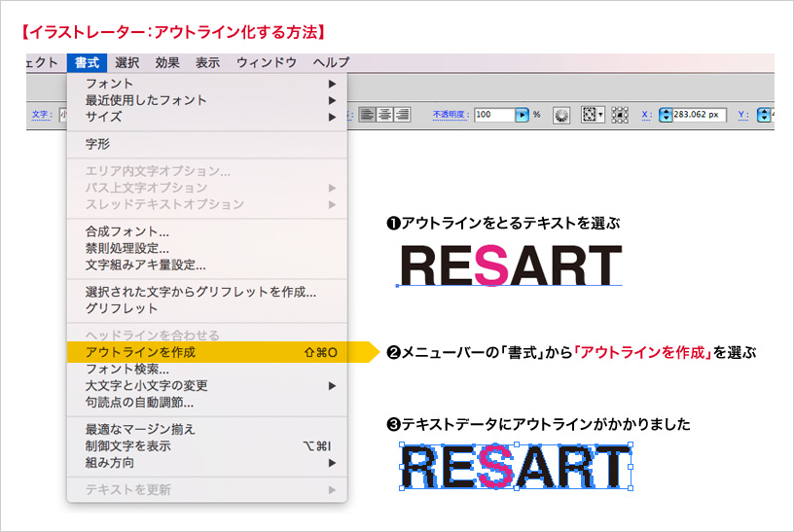This screenshot has height=532, width=794.
Task: Open the 効果 menu
Action: click(167, 63)
